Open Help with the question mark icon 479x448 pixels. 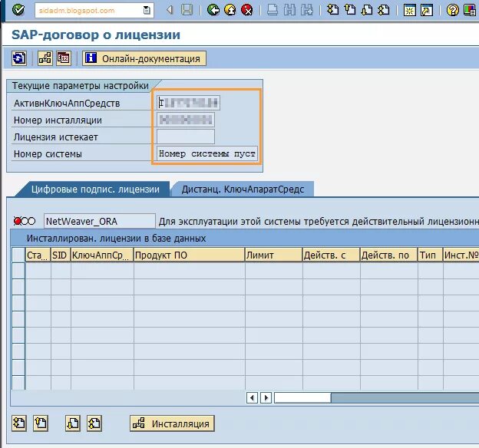pyautogui.click(x=452, y=11)
